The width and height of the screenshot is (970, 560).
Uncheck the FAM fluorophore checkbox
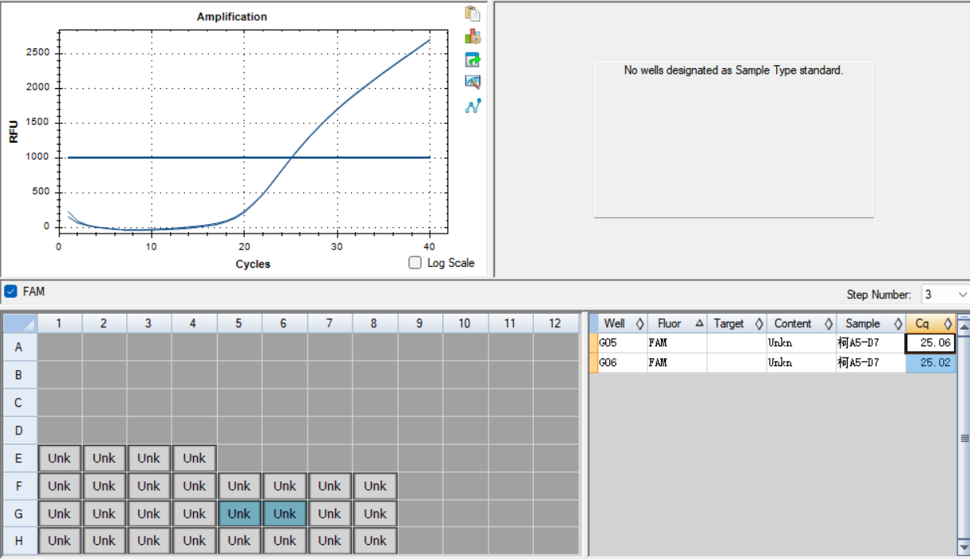click(x=10, y=292)
